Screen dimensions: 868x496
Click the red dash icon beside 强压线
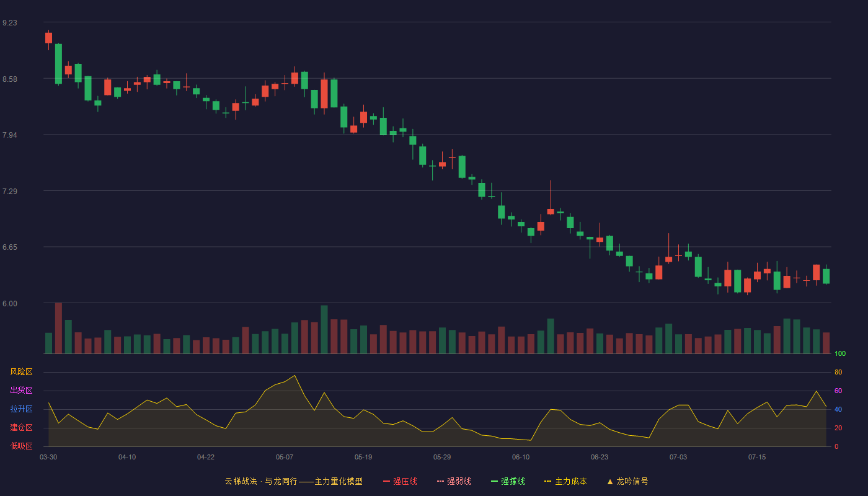click(x=386, y=481)
